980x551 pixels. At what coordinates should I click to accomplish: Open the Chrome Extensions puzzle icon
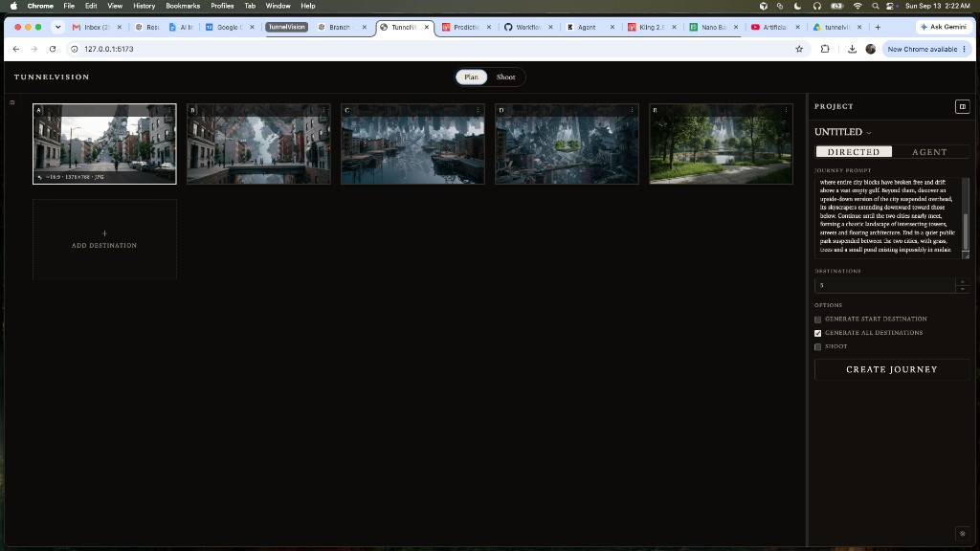[825, 49]
